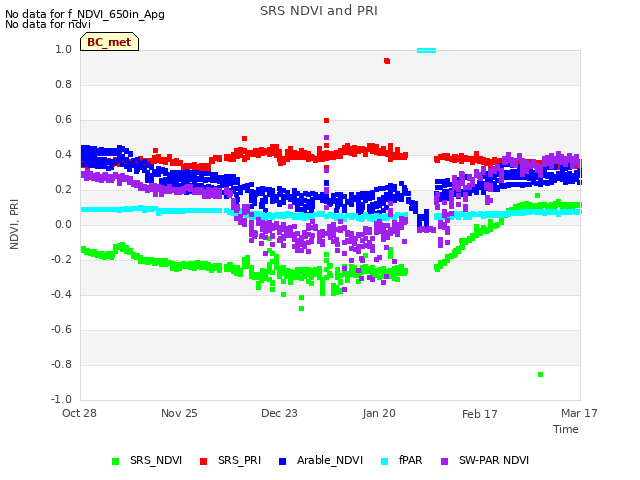Click the Jan 20 x-axis tick label
The image size is (640, 480).
click(x=379, y=413)
